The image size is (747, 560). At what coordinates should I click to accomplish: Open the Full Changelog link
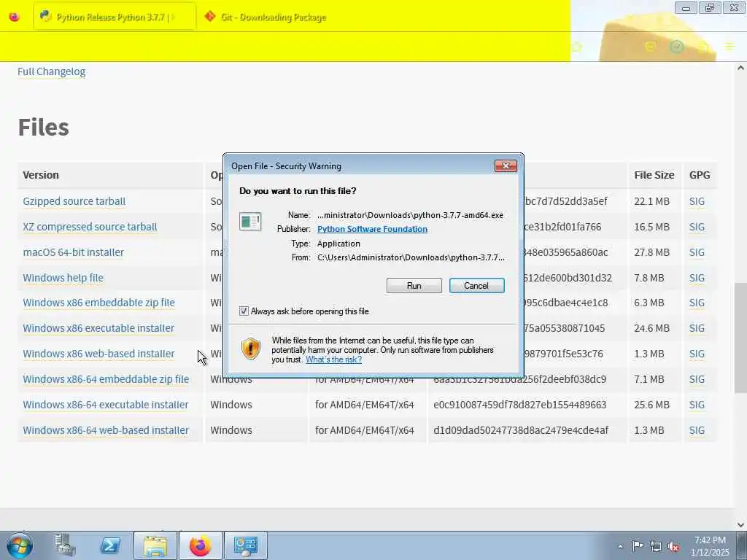(x=52, y=71)
